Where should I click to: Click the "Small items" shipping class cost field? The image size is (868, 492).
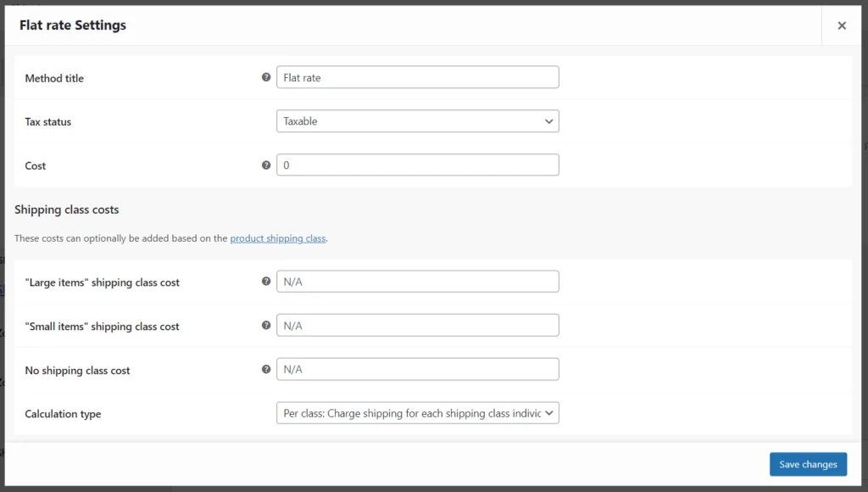[417, 325]
